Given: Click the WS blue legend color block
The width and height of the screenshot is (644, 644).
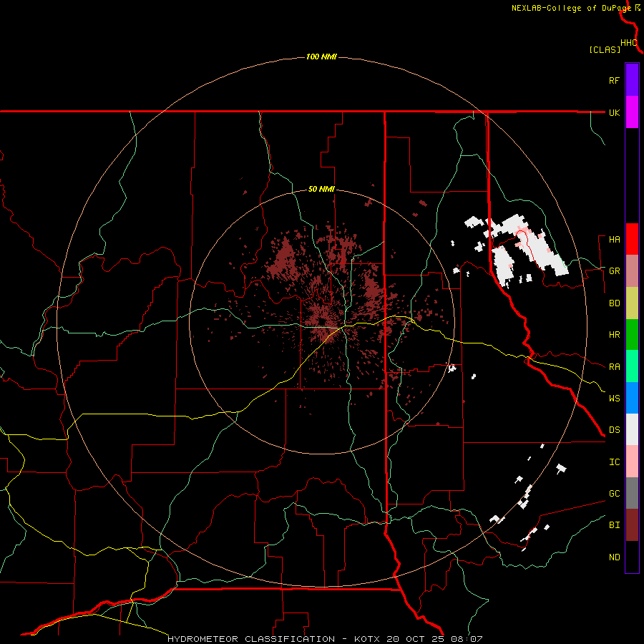Looking at the screenshot, I should pyautogui.click(x=632, y=398).
